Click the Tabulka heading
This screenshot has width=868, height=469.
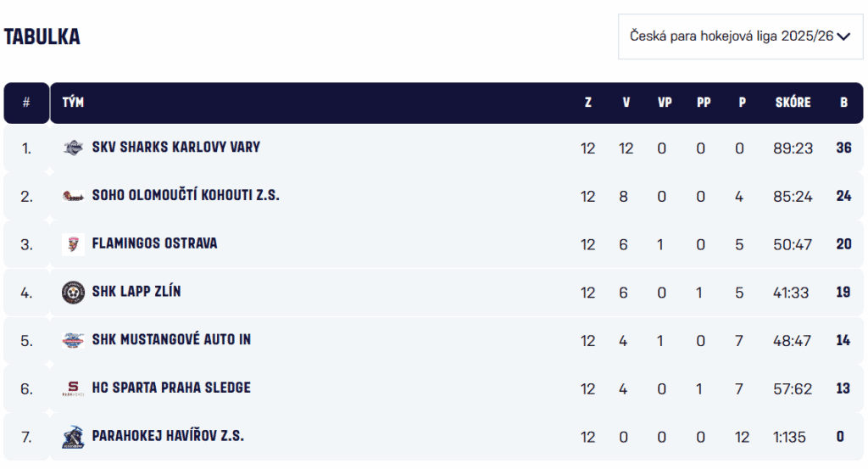point(42,36)
